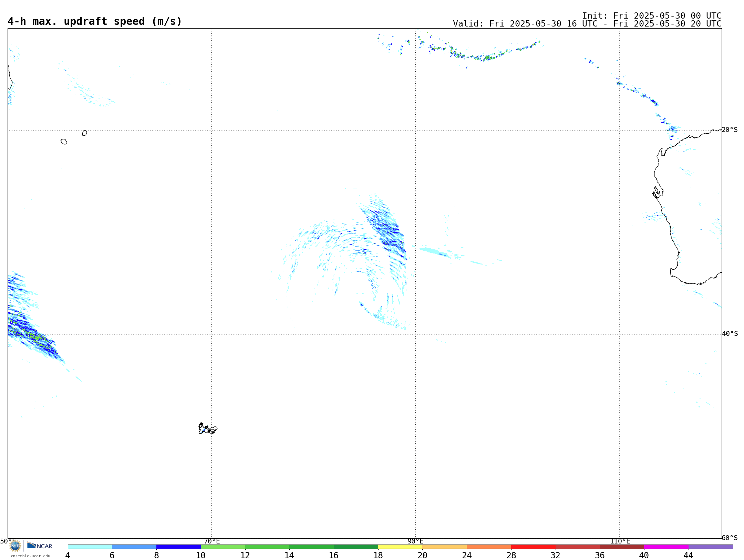
Task: Select the green 12–14 colorbar swatch
Action: (x=267, y=547)
